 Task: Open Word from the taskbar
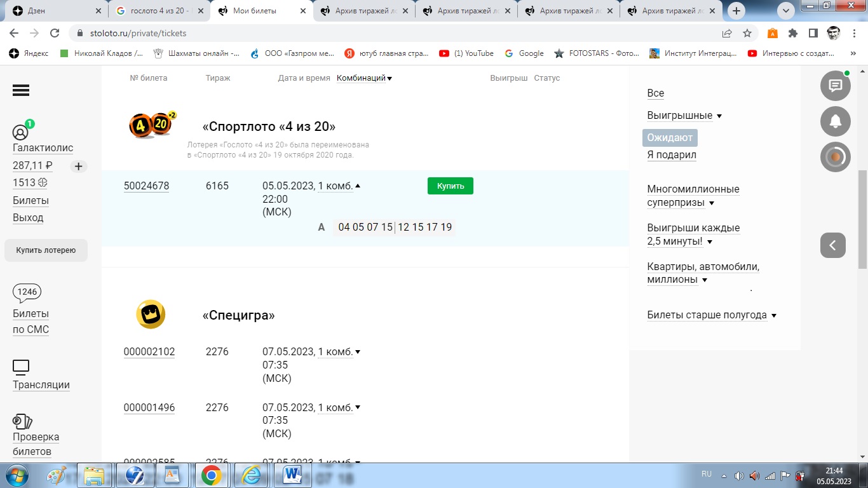(x=292, y=475)
